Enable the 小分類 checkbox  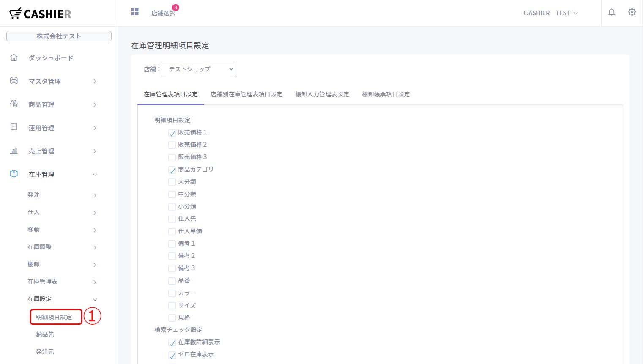point(172,207)
